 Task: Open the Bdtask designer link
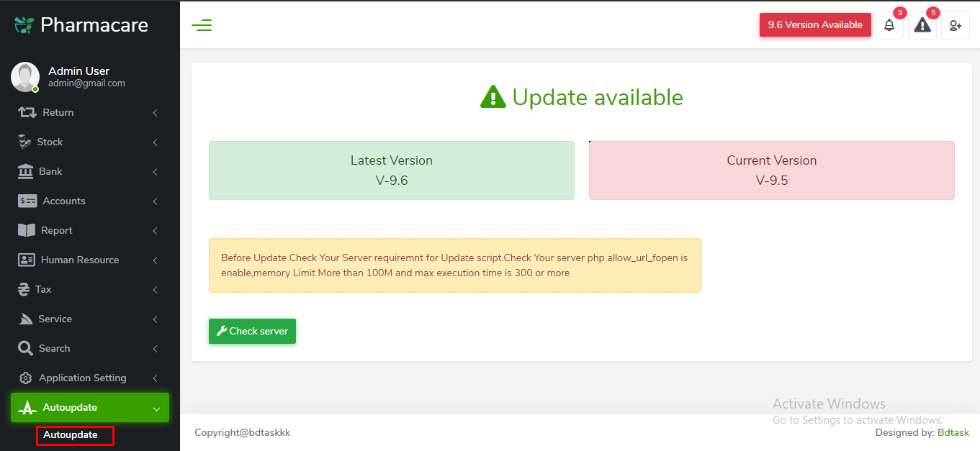click(953, 432)
